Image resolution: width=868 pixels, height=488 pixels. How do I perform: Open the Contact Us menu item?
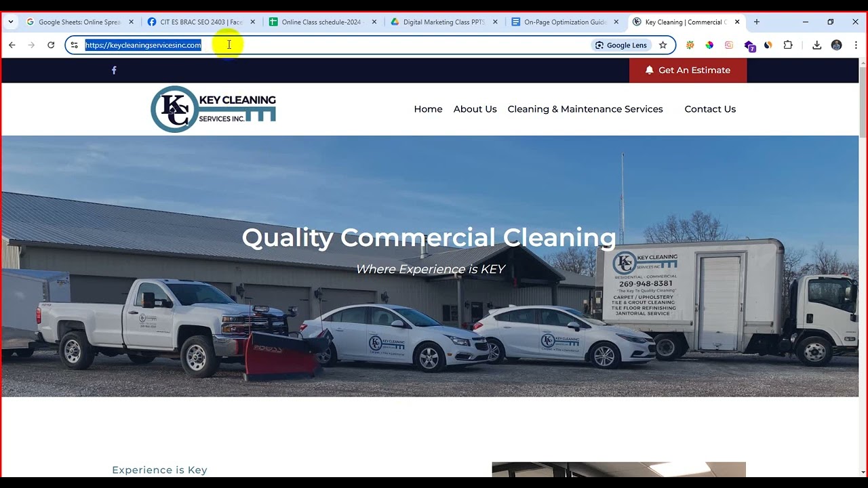tap(710, 109)
